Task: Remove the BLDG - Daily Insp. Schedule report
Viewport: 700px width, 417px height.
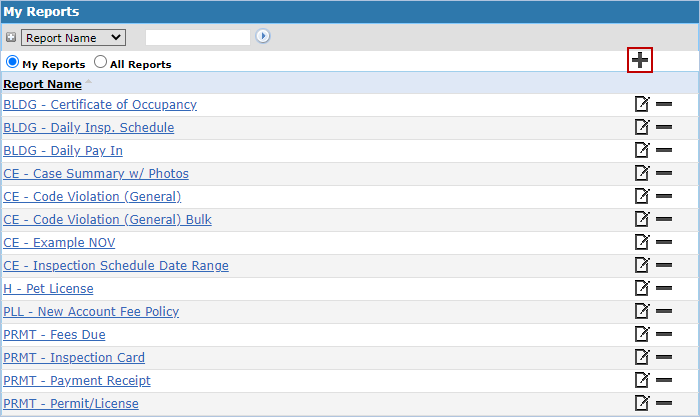Action: 664,127
